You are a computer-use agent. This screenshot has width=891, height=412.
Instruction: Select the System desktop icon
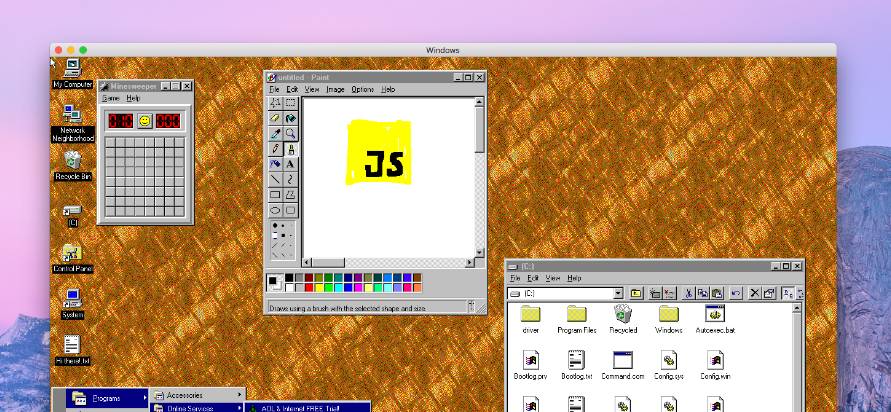coord(72,304)
